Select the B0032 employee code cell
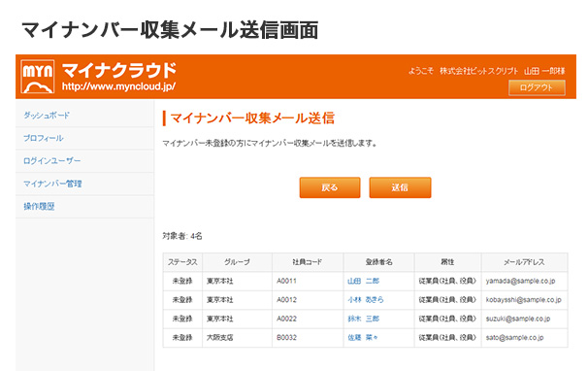 308,338
